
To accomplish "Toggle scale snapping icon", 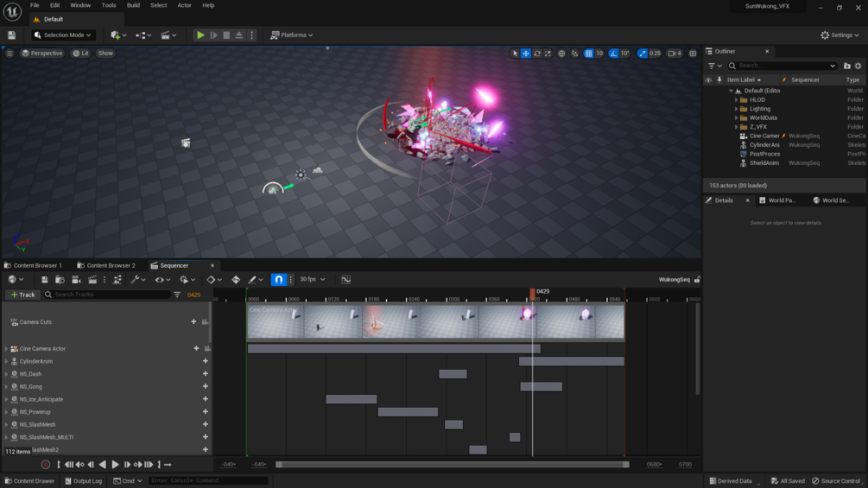I will click(642, 54).
